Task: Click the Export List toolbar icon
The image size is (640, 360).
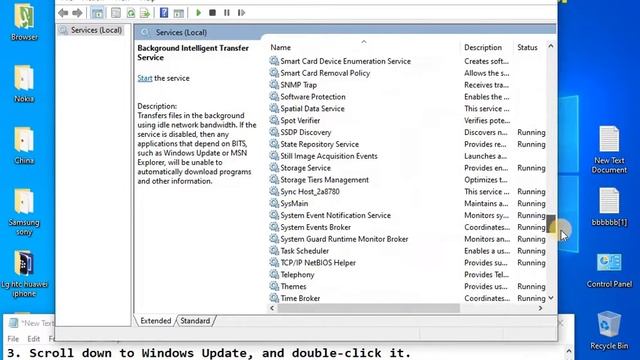Action: tap(145, 13)
